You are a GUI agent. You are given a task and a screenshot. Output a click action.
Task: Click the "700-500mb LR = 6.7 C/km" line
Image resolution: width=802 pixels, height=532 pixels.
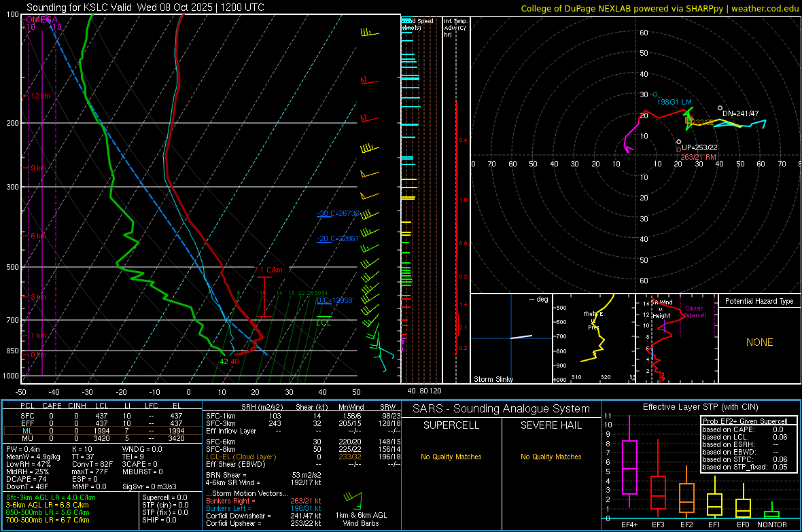48,520
